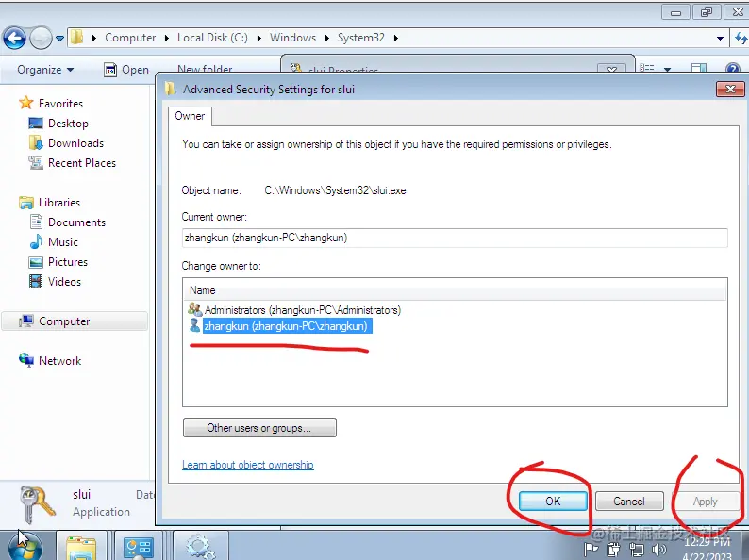Expand the arrow after System32 breadcrumb

pos(396,39)
